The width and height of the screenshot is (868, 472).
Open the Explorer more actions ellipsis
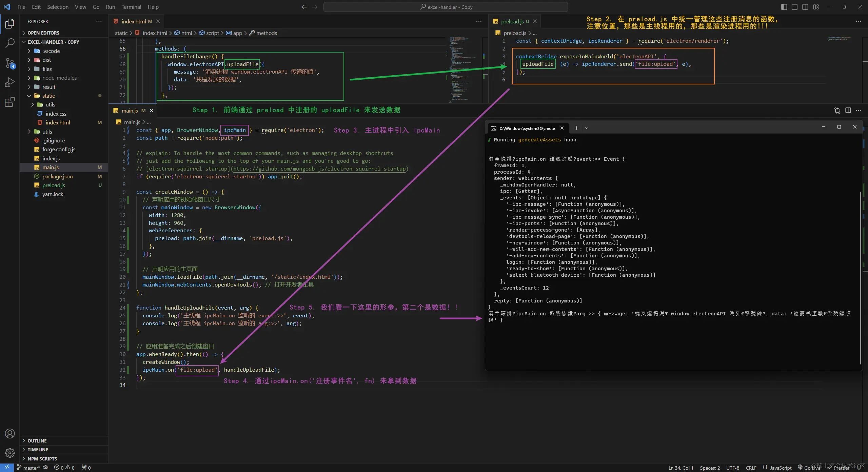[99, 21]
